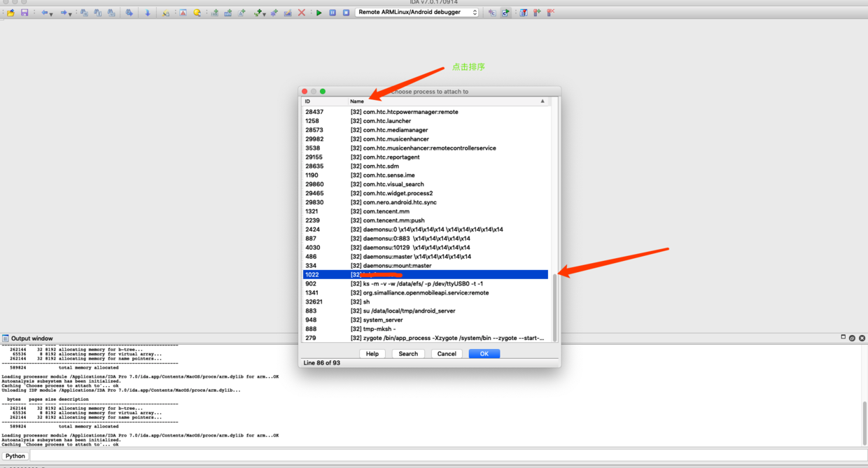Click the first icon right of debugger dropdown
This screenshot has height=468, width=868.
pyautogui.click(x=491, y=13)
